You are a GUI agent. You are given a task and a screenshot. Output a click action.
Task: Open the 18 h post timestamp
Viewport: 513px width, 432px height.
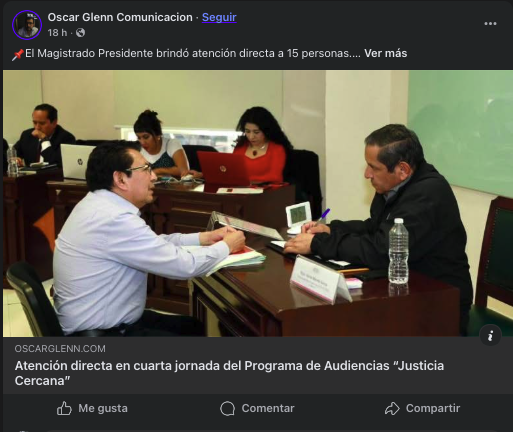click(x=57, y=33)
